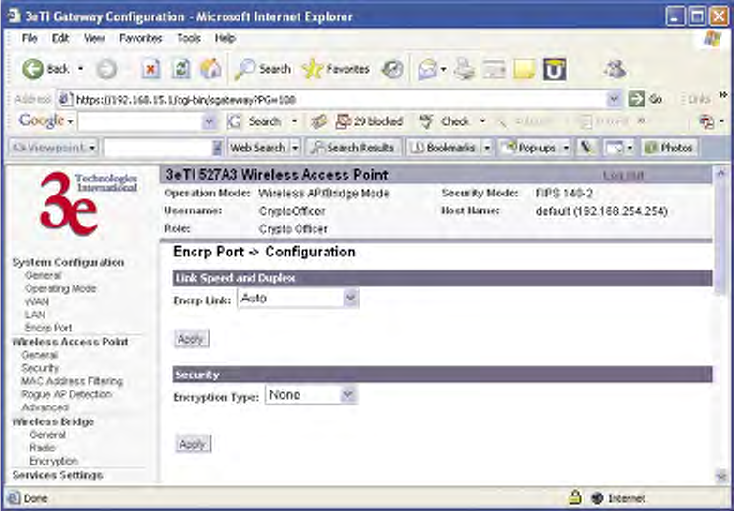This screenshot has width=734, height=511.
Task: Open the Messenger people icon
Action: [x=615, y=69]
